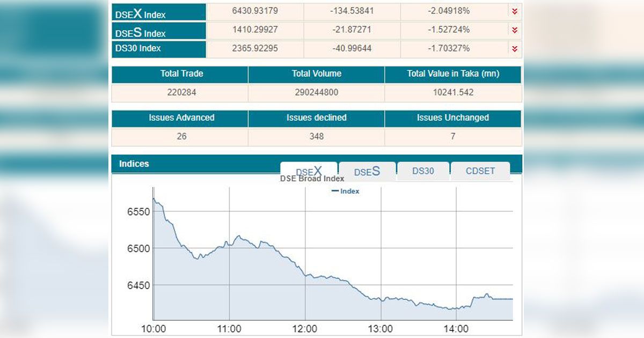Open the DS30 chart tab
Image resolution: width=644 pixels, height=338 pixels.
423,171
